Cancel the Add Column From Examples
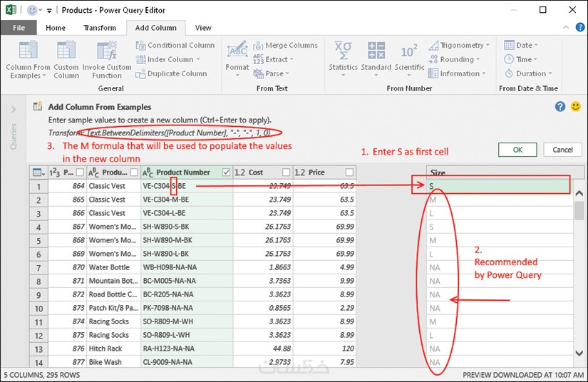The image size is (588, 382). tap(562, 150)
